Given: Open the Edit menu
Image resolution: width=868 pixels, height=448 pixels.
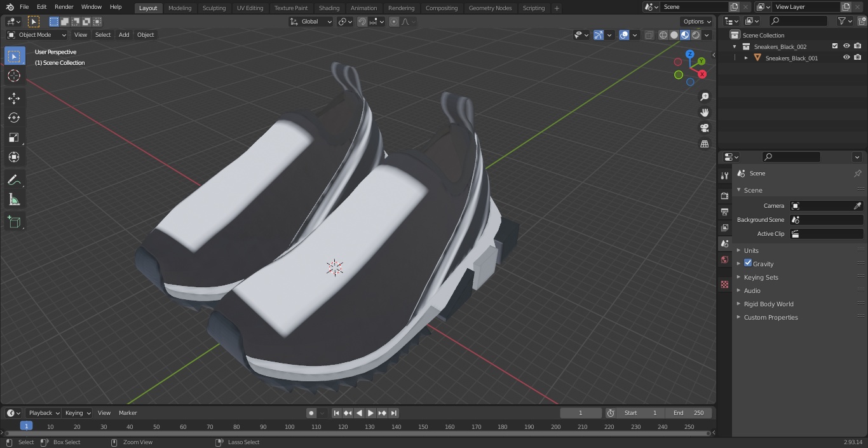Looking at the screenshot, I should (x=41, y=7).
